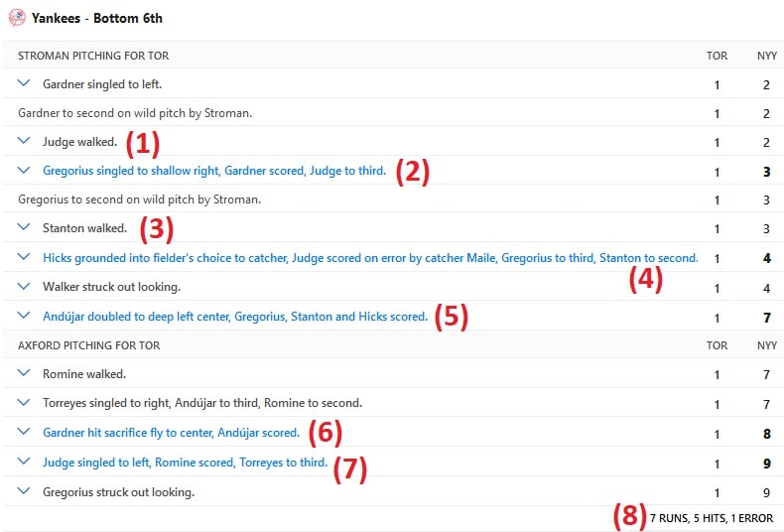784x532 pixels.
Task: Expand the Judge walked play details
Action: click(24, 141)
